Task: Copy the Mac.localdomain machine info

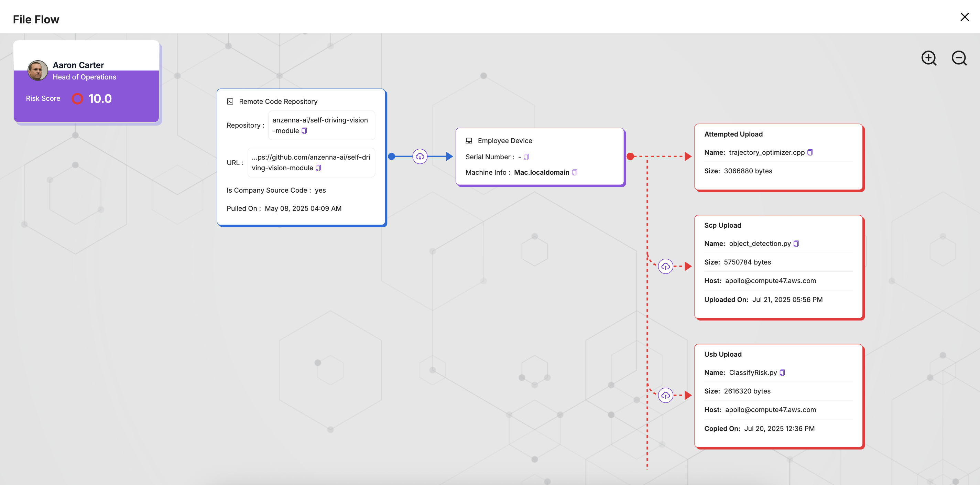Action: click(x=575, y=172)
